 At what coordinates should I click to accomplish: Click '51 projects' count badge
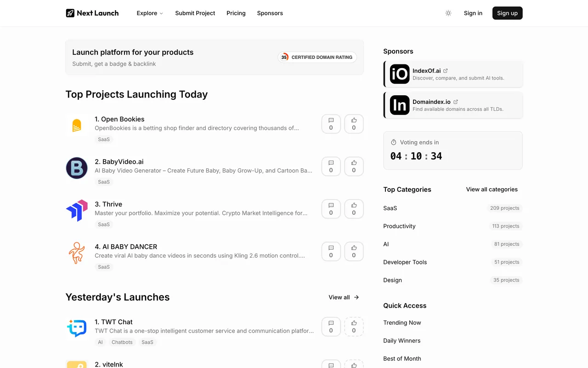tap(507, 262)
